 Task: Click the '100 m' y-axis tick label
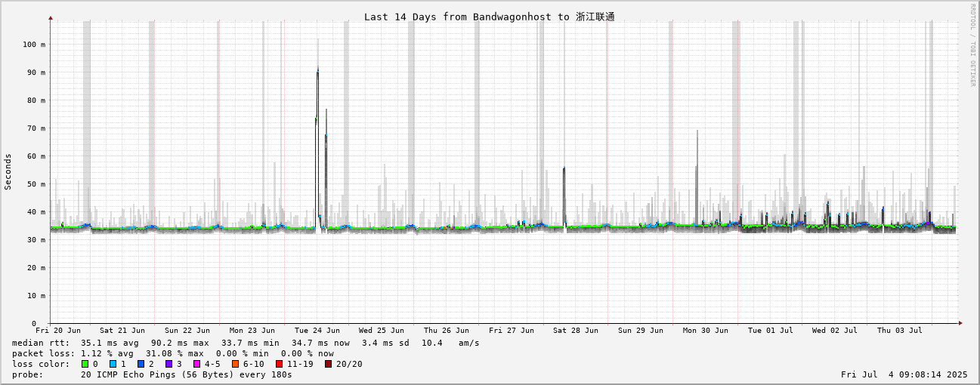pos(33,45)
